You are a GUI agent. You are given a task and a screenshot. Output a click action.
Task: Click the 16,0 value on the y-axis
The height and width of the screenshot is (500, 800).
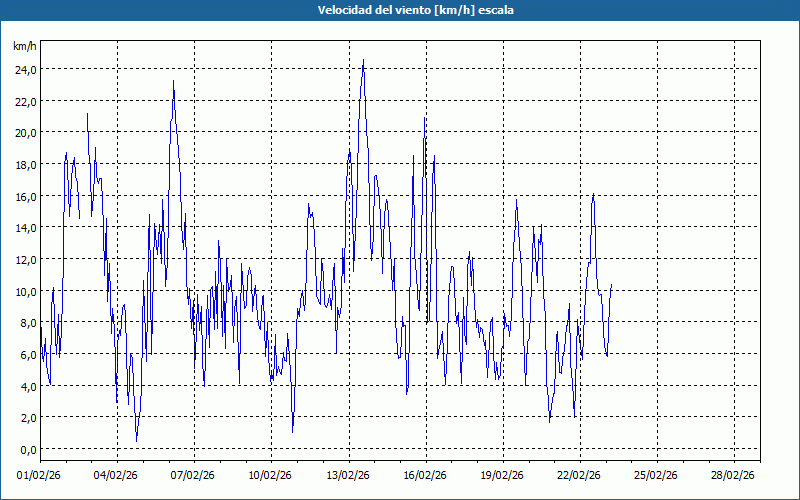pyautogui.click(x=24, y=196)
